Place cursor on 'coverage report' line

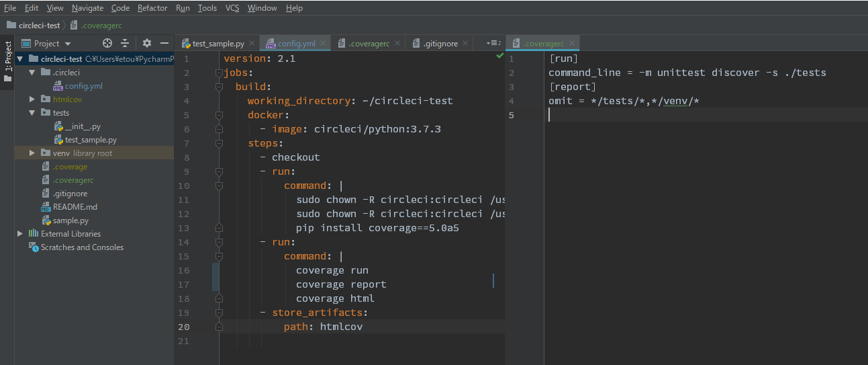point(341,284)
